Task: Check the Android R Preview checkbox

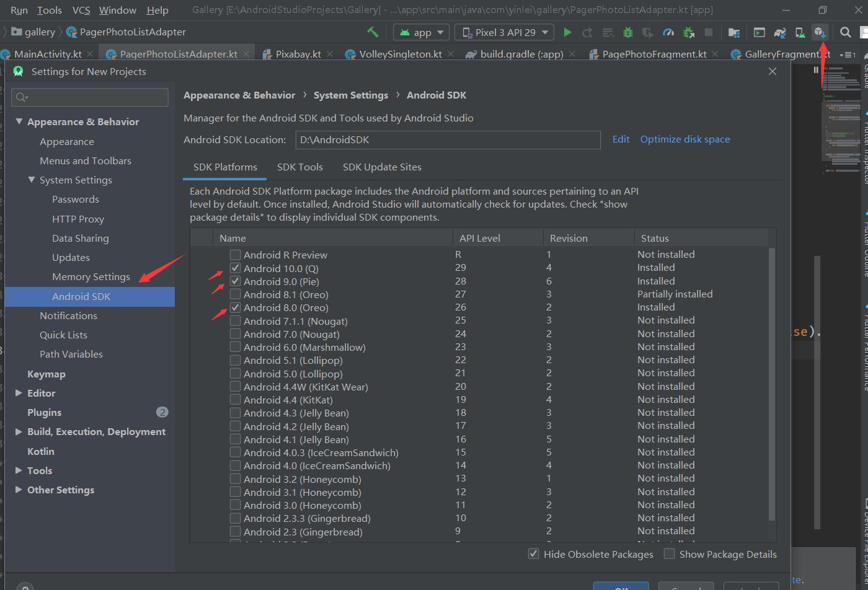Action: point(235,255)
